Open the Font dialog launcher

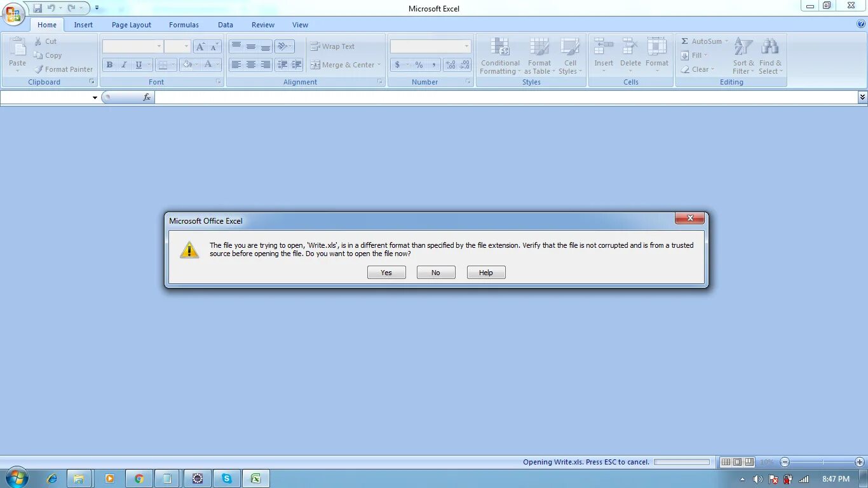coord(219,82)
